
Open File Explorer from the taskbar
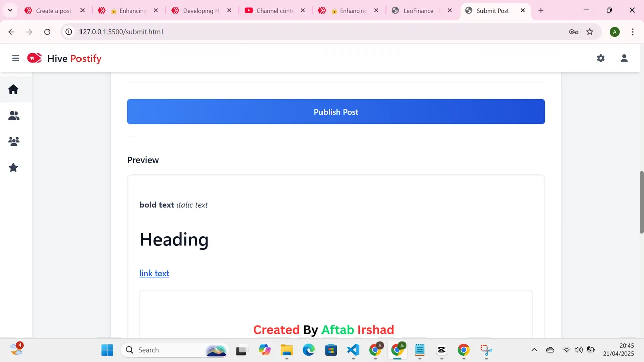286,350
